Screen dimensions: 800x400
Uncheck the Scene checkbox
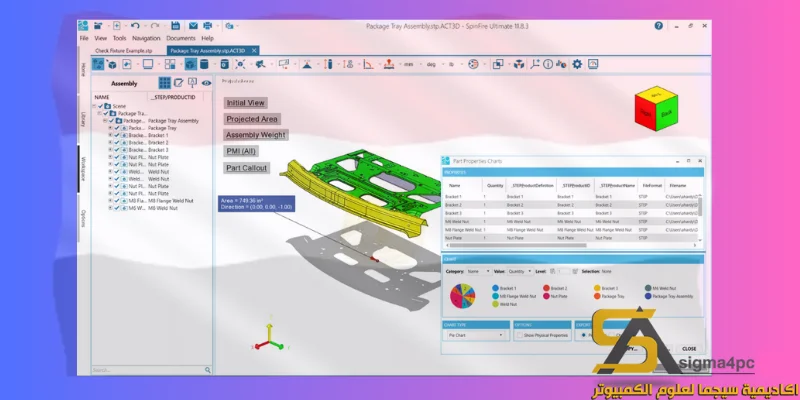pos(100,106)
